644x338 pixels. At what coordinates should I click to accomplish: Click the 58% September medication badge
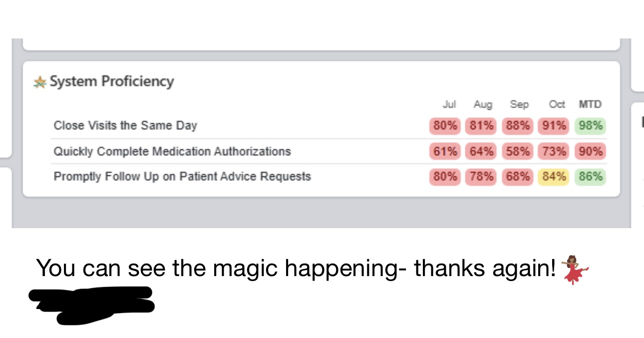(517, 151)
